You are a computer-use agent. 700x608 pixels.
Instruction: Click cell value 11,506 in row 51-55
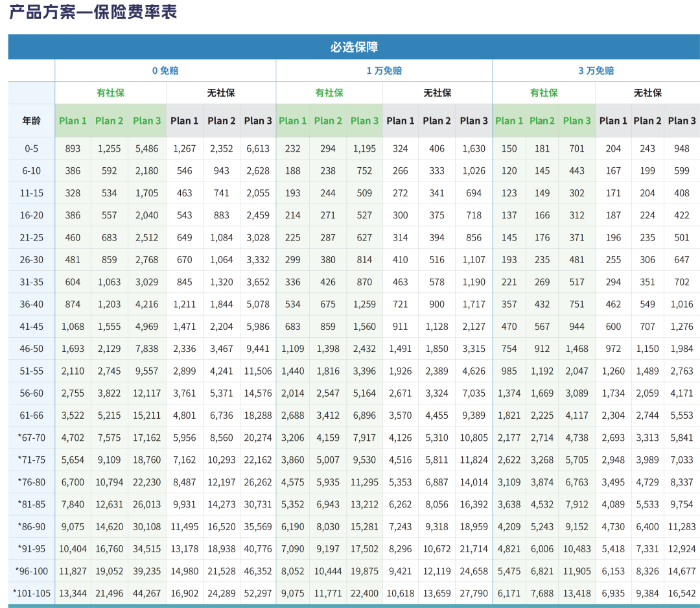click(258, 371)
